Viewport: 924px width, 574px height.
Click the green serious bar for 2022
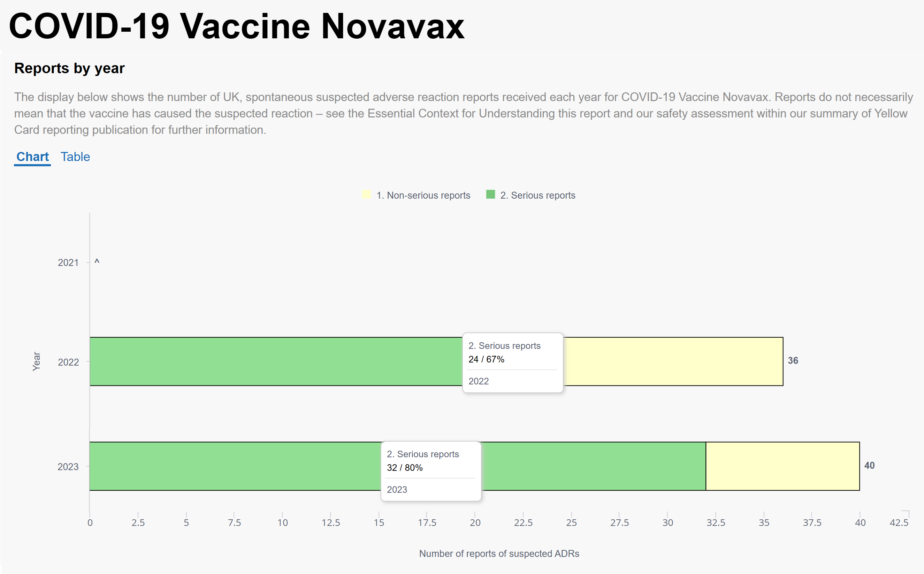276,361
